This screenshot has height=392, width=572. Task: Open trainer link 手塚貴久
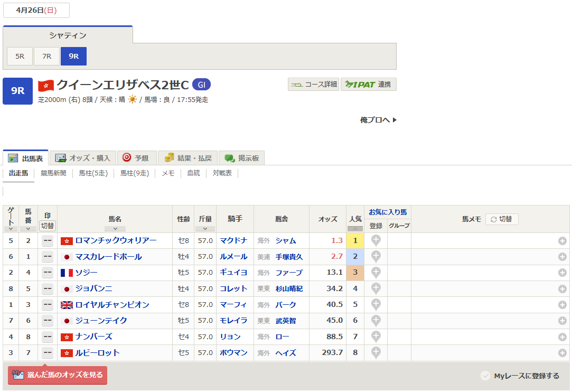[289, 257]
